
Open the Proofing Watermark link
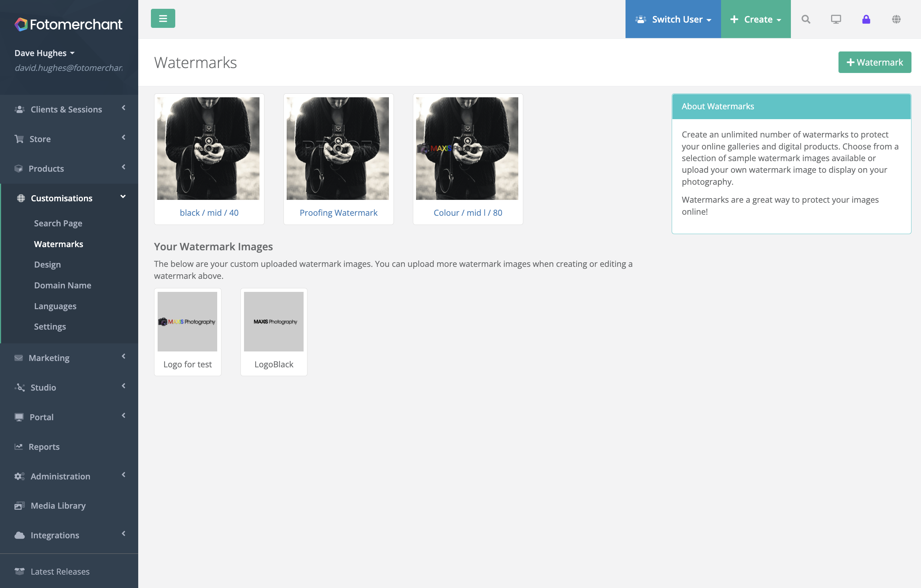click(338, 213)
